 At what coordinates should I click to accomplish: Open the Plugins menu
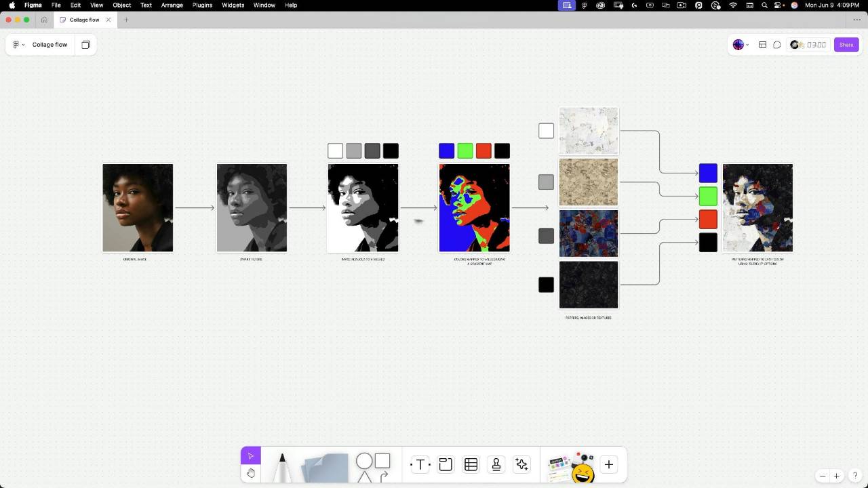pyautogui.click(x=202, y=5)
